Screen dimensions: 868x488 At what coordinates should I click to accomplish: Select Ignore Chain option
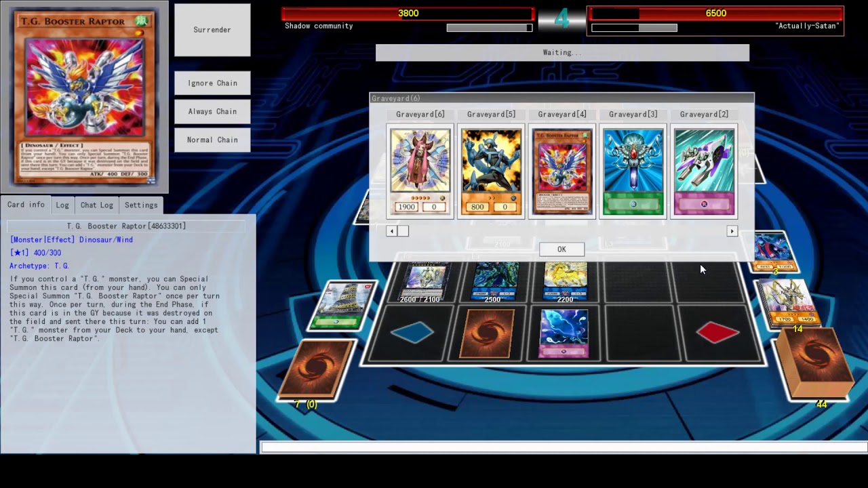(x=212, y=83)
